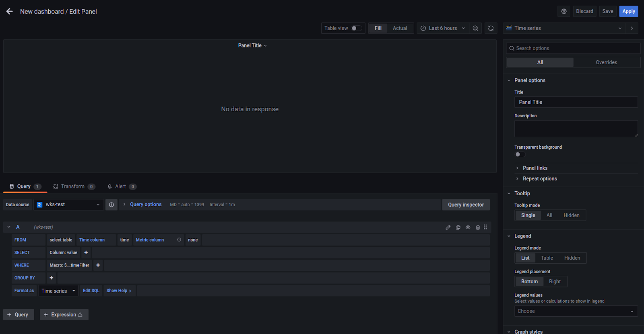
Task: Select Overrides tab
Action: (x=607, y=62)
